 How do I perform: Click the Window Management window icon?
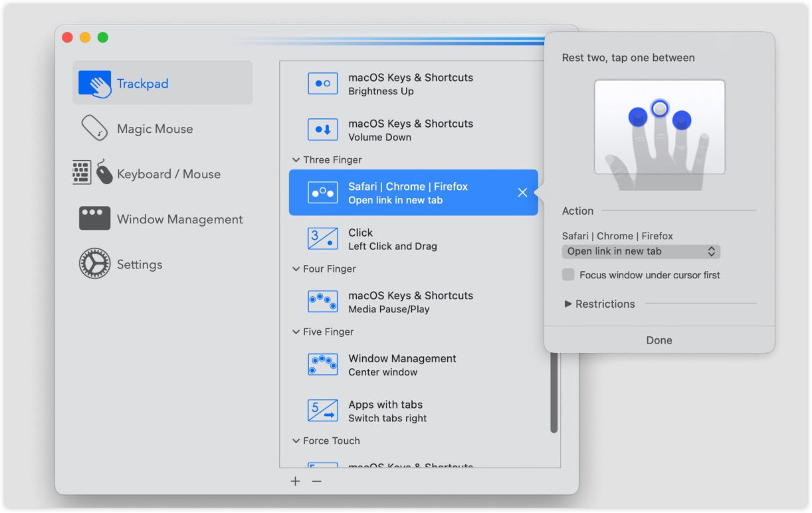[x=95, y=219]
